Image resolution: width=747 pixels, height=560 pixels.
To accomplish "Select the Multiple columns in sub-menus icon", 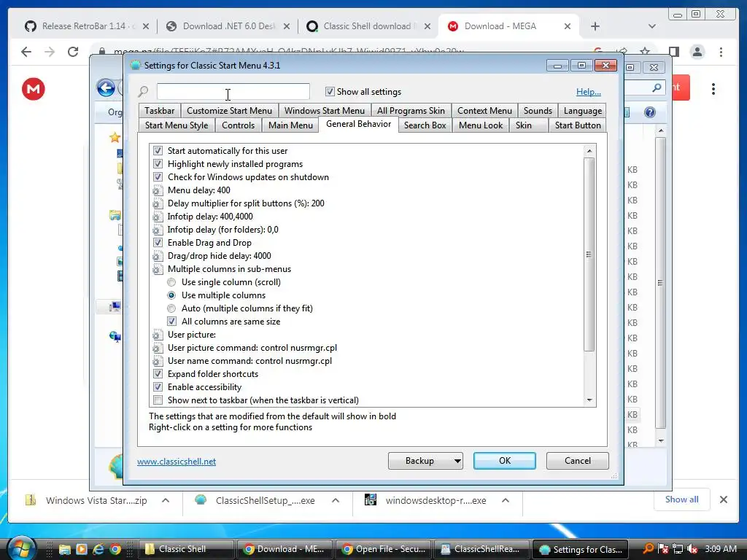I will 158,269.
